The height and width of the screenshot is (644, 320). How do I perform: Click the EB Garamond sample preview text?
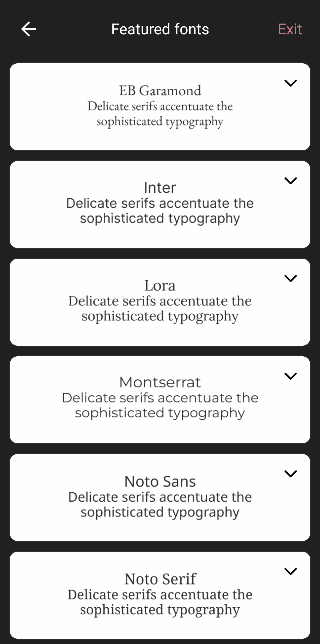(160, 114)
